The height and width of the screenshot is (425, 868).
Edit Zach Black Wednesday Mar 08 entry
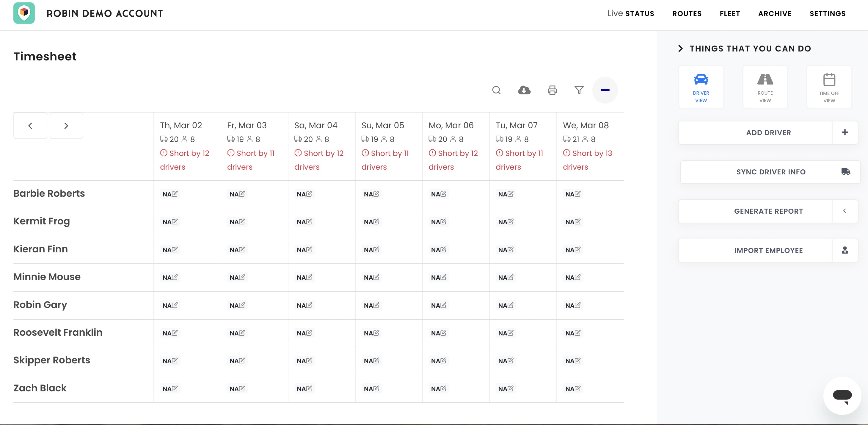coord(577,389)
